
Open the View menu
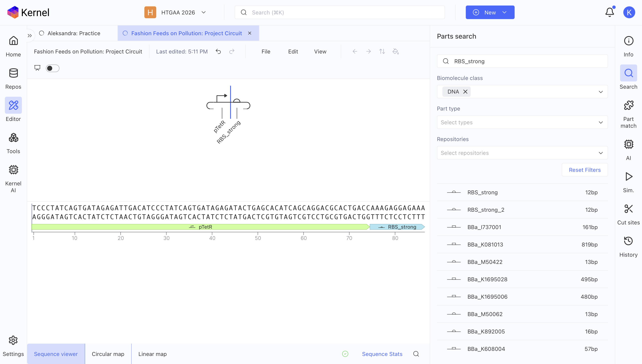pos(320,52)
